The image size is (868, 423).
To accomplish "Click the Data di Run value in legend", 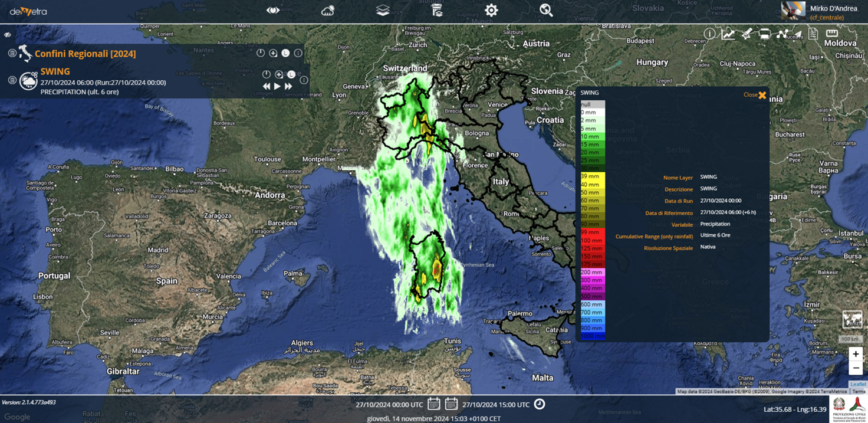I will 721,201.
